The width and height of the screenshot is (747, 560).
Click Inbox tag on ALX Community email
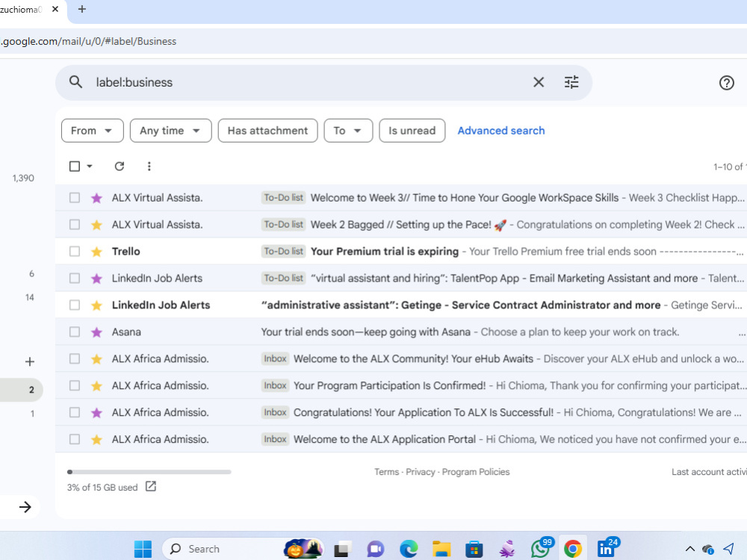275,358
